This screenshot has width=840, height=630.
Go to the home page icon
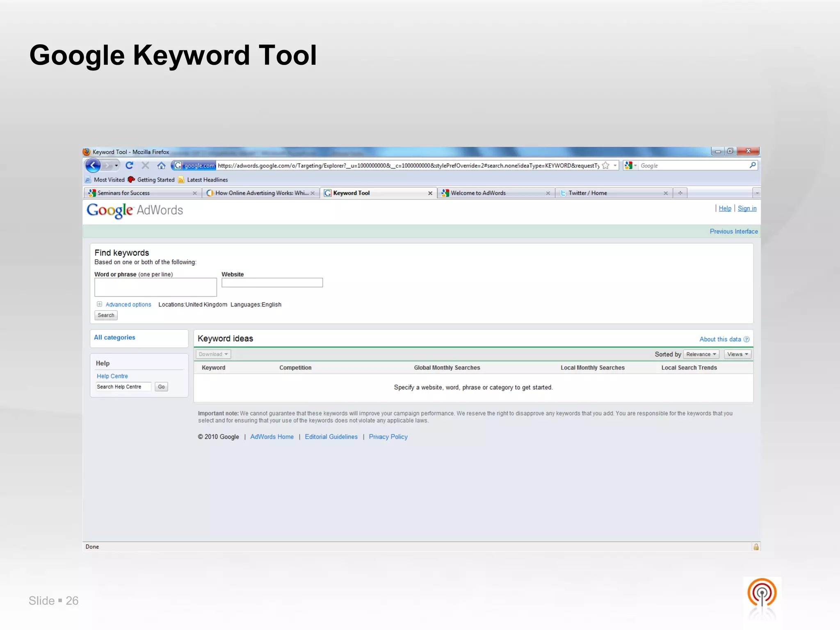click(x=161, y=165)
